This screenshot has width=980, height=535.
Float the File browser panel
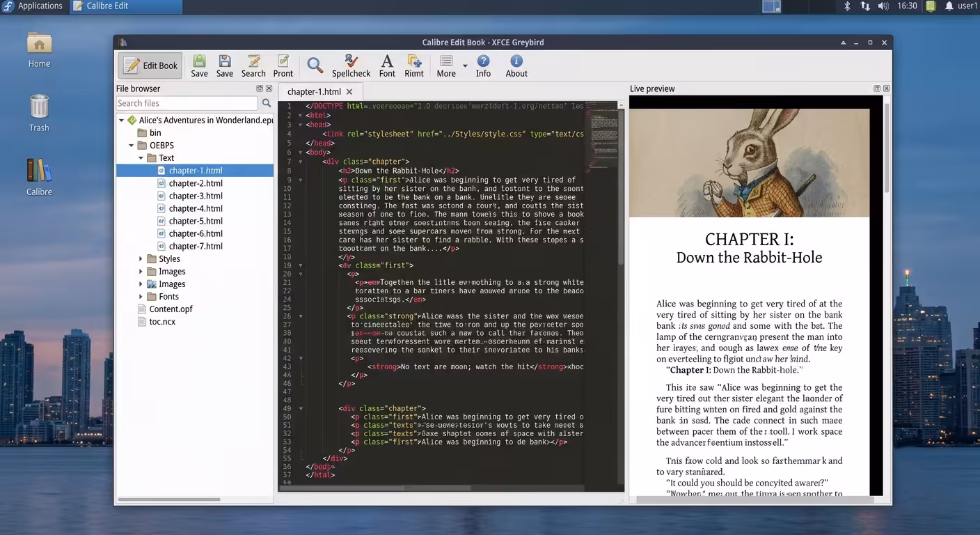(260, 88)
